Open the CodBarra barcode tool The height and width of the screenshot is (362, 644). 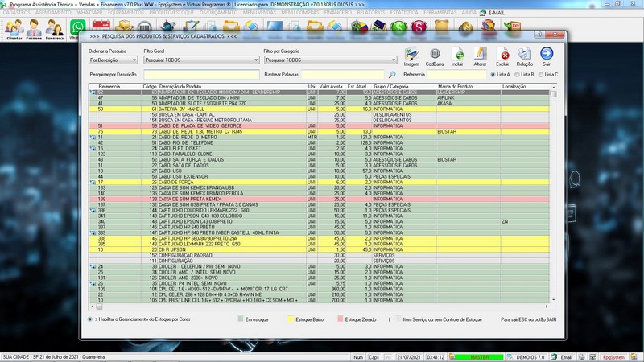point(435,55)
